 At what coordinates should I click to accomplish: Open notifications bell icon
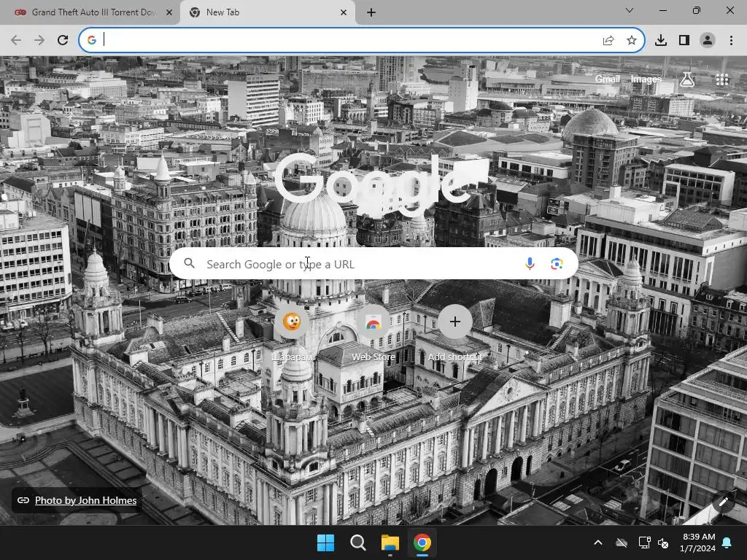point(727,542)
